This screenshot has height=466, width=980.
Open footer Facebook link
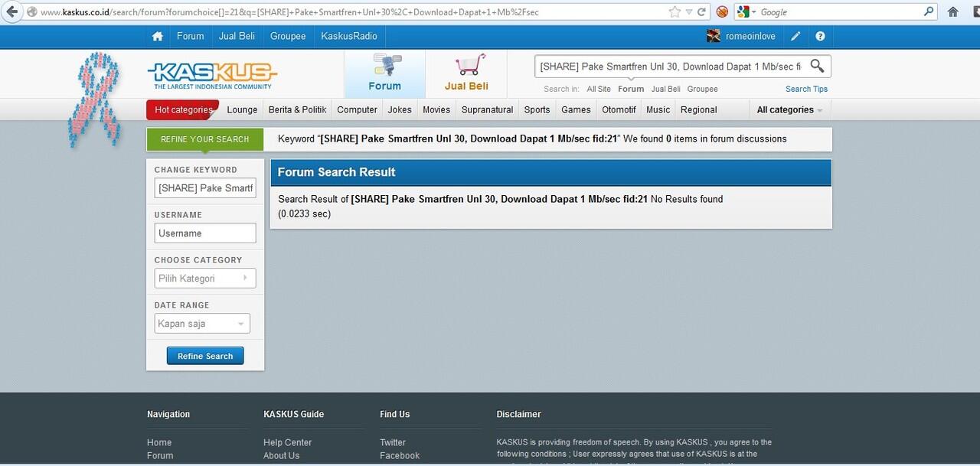pos(400,455)
